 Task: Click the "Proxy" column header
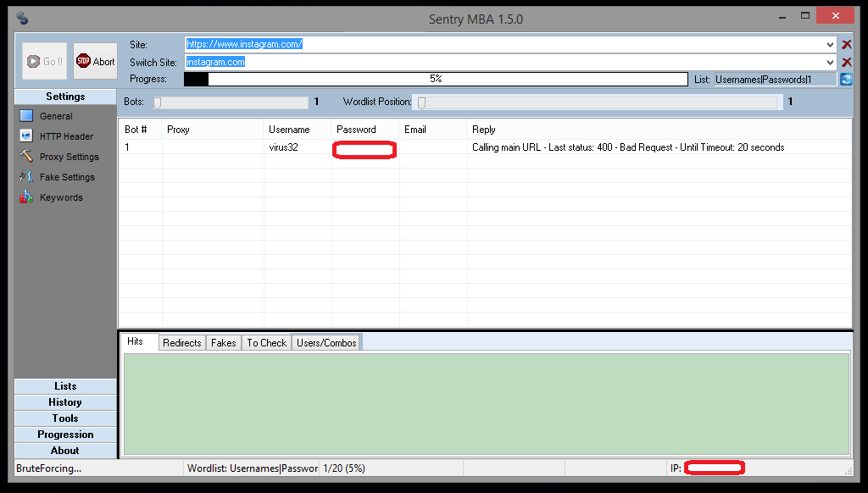[213, 130]
